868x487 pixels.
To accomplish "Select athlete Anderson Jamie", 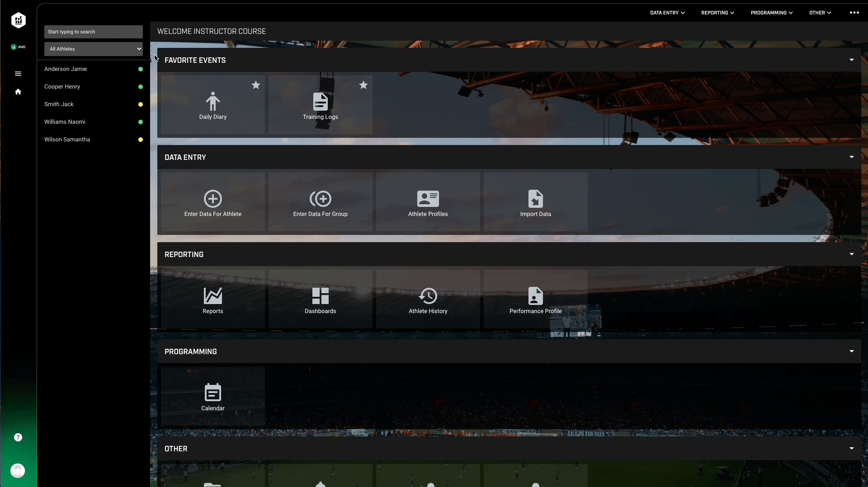I will coord(66,69).
